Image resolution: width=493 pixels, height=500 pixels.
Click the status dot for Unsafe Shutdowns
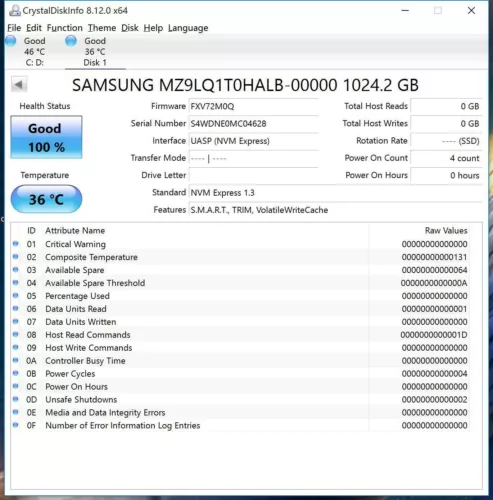(x=15, y=399)
